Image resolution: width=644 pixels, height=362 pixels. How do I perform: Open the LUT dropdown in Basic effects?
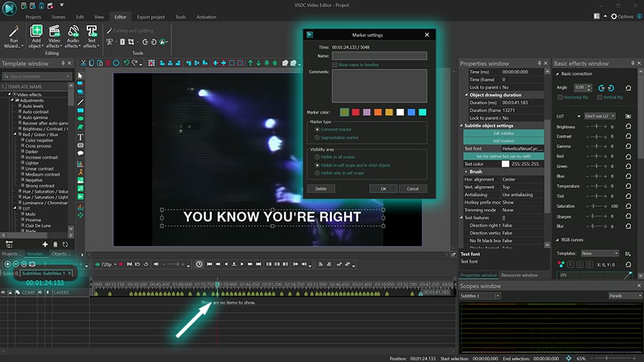600,116
